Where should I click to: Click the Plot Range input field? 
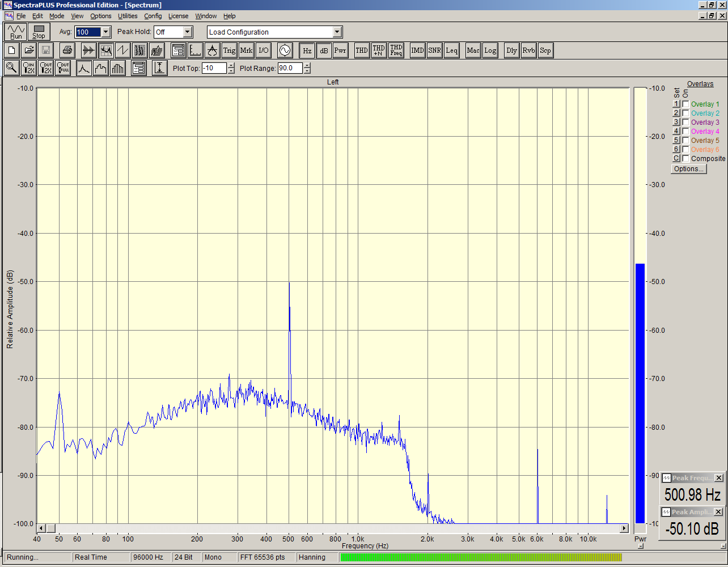290,68
